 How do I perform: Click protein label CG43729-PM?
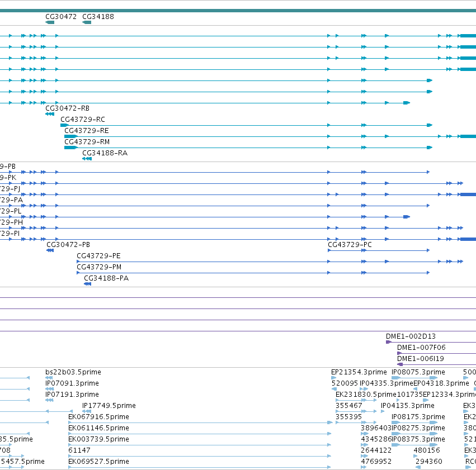[x=99, y=267]
